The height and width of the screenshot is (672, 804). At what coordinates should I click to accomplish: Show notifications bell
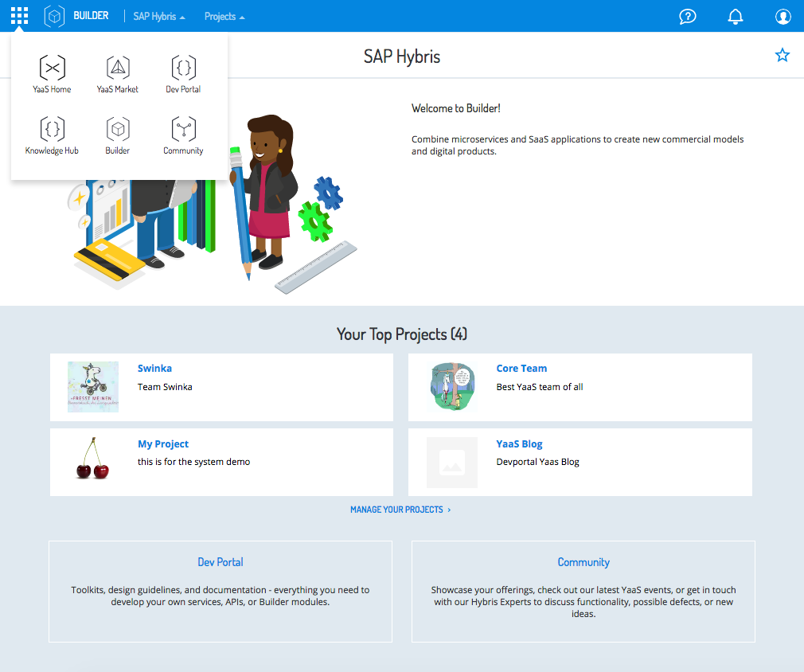pyautogui.click(x=736, y=17)
